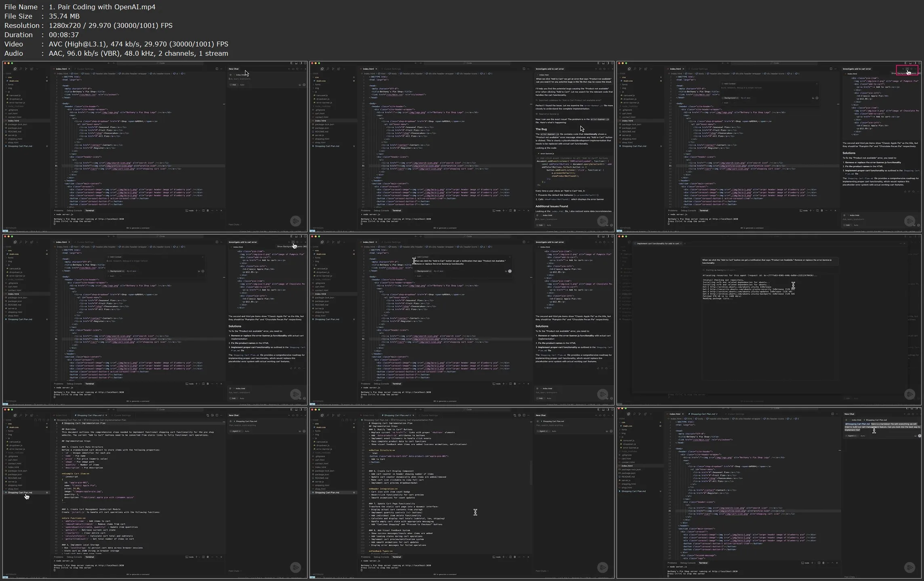Image resolution: width=924 pixels, height=581 pixels.
Task: Click send arrow in first thumbnail chat
Action: 304,85
